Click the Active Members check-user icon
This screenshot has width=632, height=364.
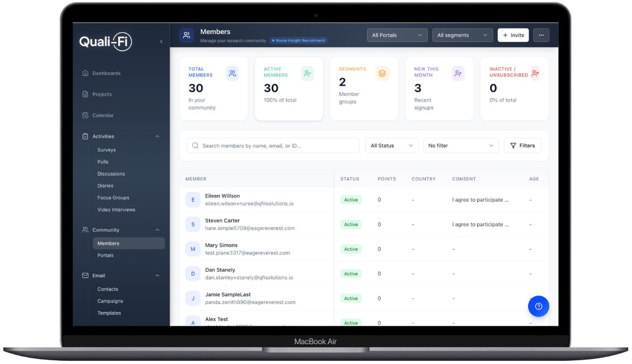(308, 73)
